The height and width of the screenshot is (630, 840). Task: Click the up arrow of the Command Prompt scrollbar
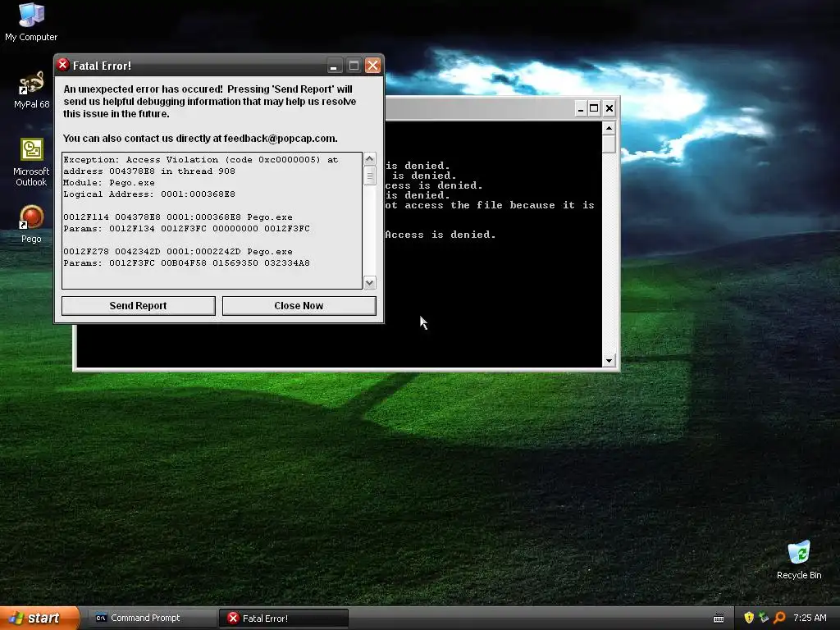[609, 128]
